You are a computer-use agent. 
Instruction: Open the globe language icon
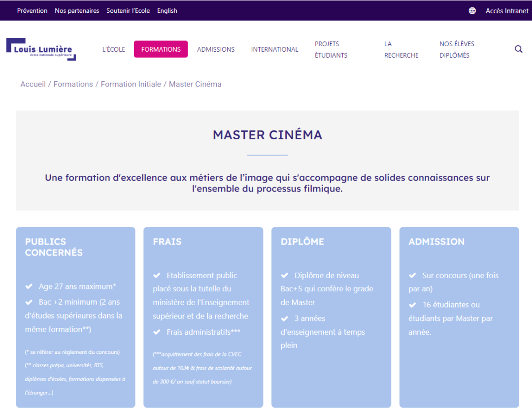pos(472,11)
